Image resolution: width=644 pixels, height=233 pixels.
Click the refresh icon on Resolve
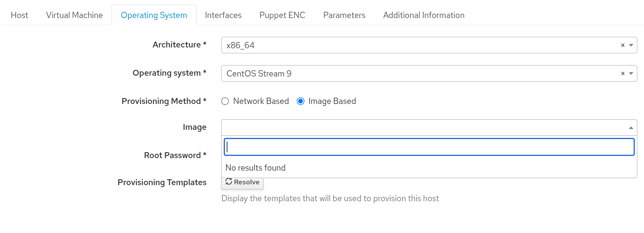pos(229,182)
